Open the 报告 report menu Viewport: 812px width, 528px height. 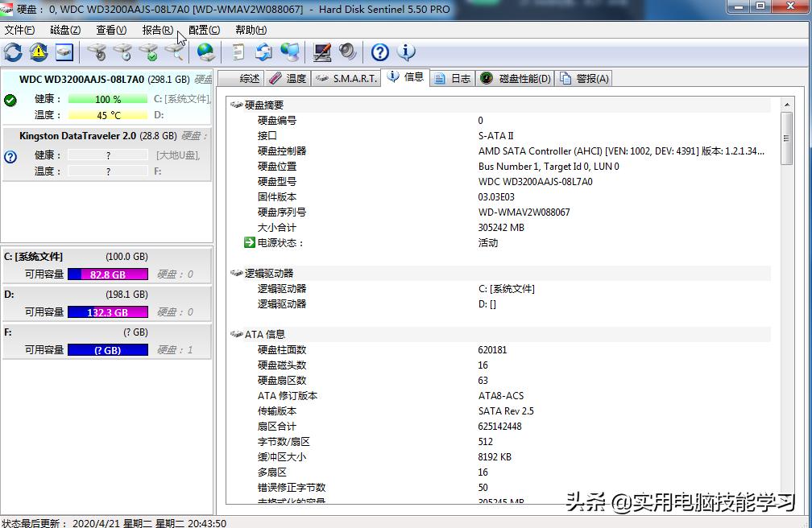(x=158, y=30)
